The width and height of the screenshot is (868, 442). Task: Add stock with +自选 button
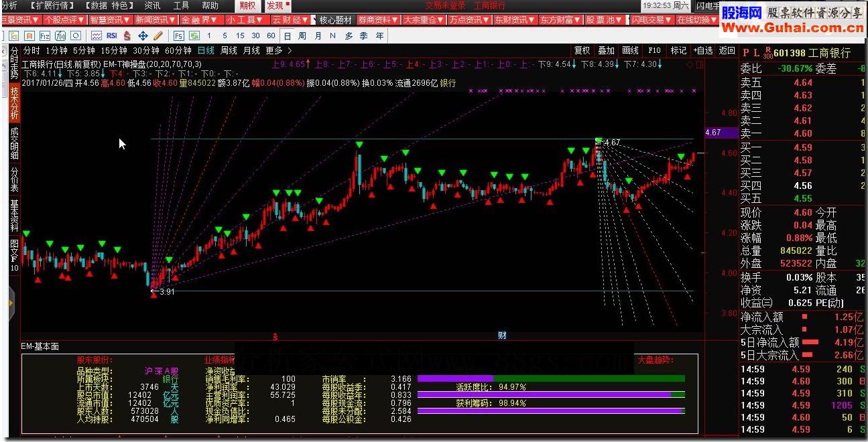click(702, 51)
